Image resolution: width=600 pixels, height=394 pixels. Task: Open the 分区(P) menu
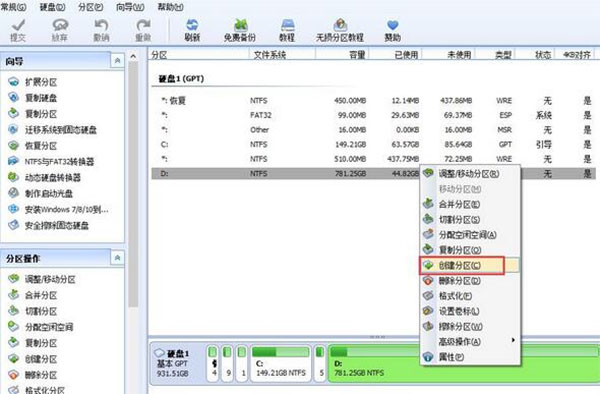[91, 7]
